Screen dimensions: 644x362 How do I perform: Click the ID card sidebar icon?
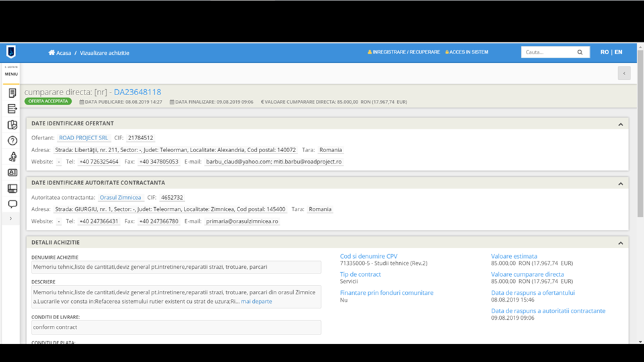pos(12,172)
